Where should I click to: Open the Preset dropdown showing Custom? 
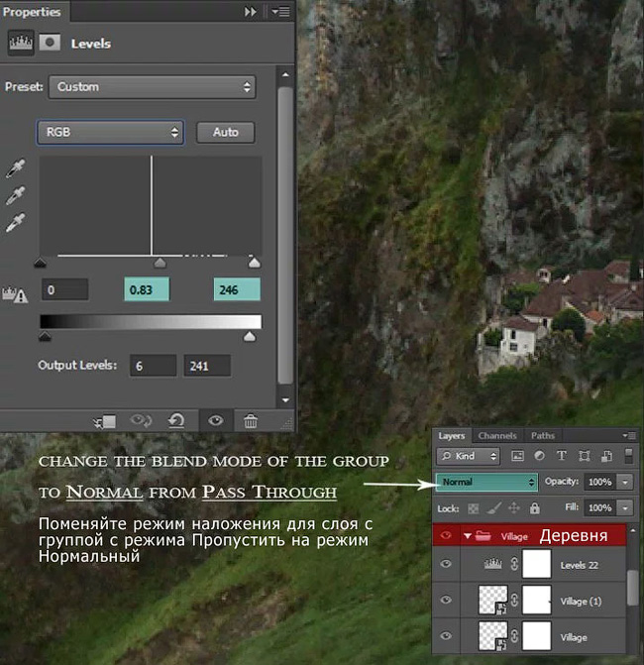point(153,87)
